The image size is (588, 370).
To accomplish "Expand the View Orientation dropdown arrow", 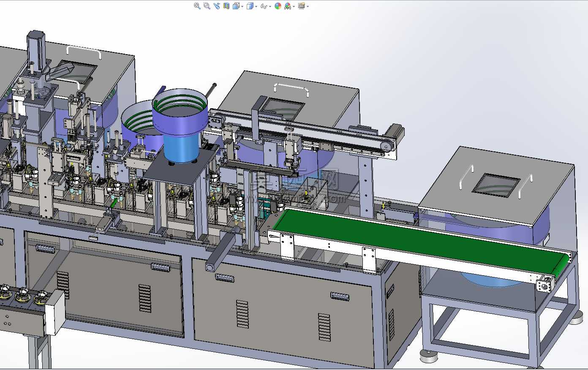I will (x=242, y=6).
